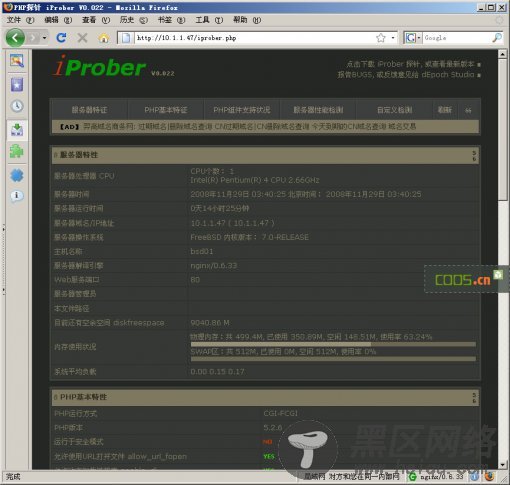
Task: Switch to the 服务器特征 tab
Action: [89, 110]
